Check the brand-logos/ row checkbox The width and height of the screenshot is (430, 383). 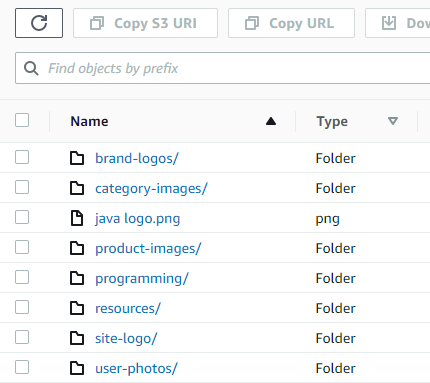(22, 157)
